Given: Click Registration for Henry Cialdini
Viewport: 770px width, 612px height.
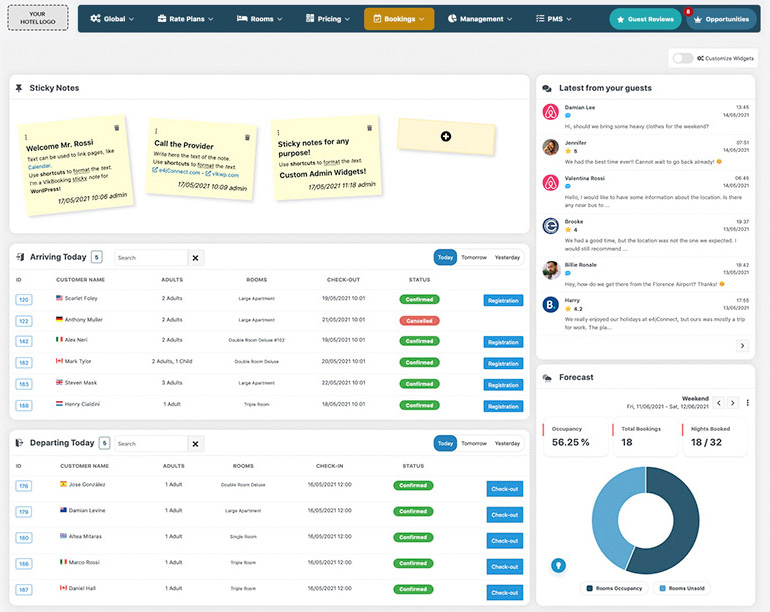Looking at the screenshot, I should point(503,406).
